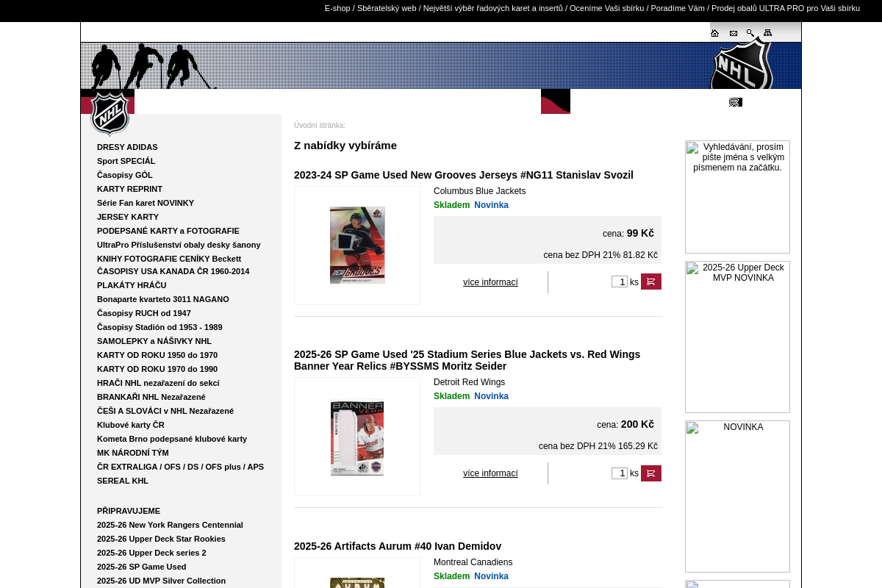Click the NHL shield logo in the left sidebar
The height and width of the screenshot is (588, 882).
108,114
